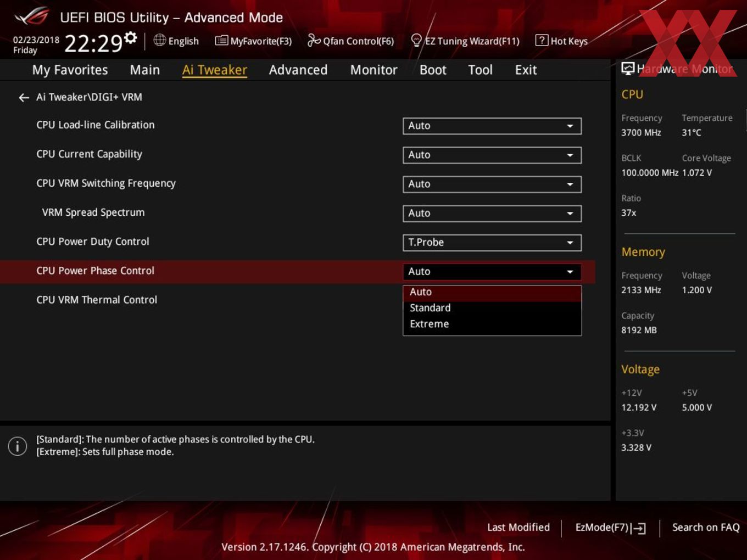This screenshot has height=560, width=747.
Task: Open CPU Power Duty Control T.Probe dropdown
Action: coord(492,242)
